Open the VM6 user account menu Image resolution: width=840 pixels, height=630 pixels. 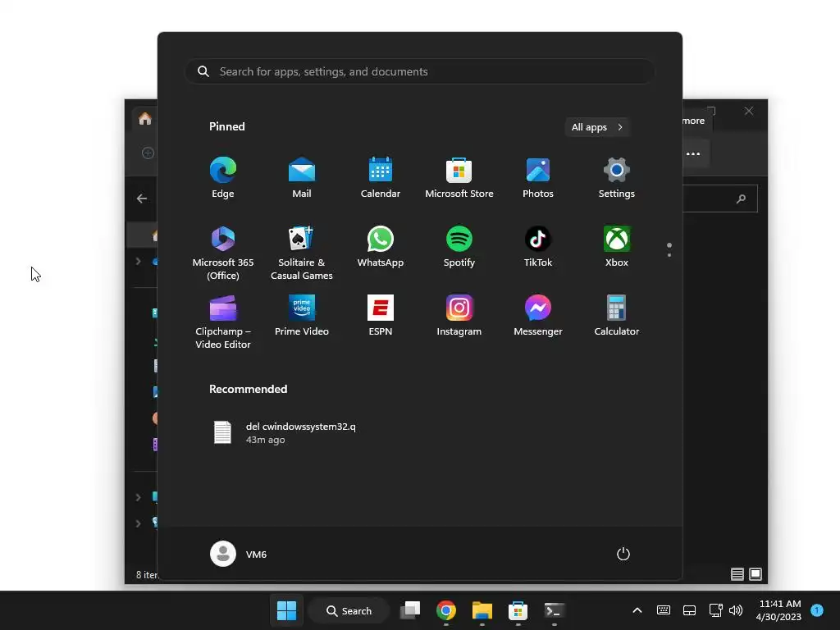pos(239,554)
